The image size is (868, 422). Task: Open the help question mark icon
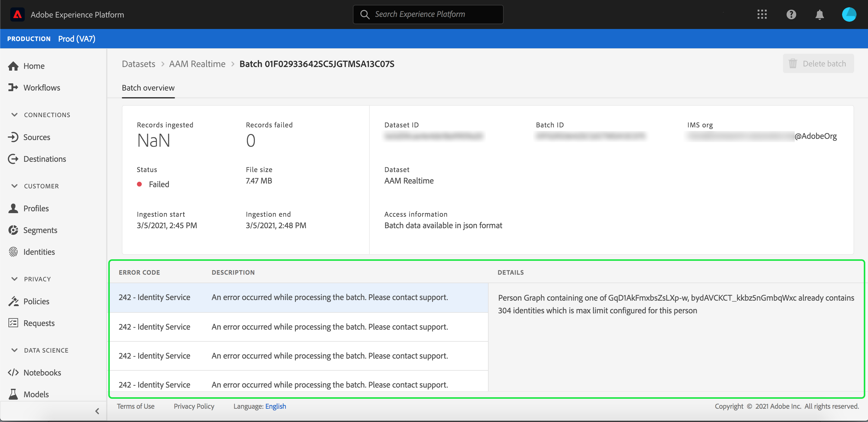(791, 14)
